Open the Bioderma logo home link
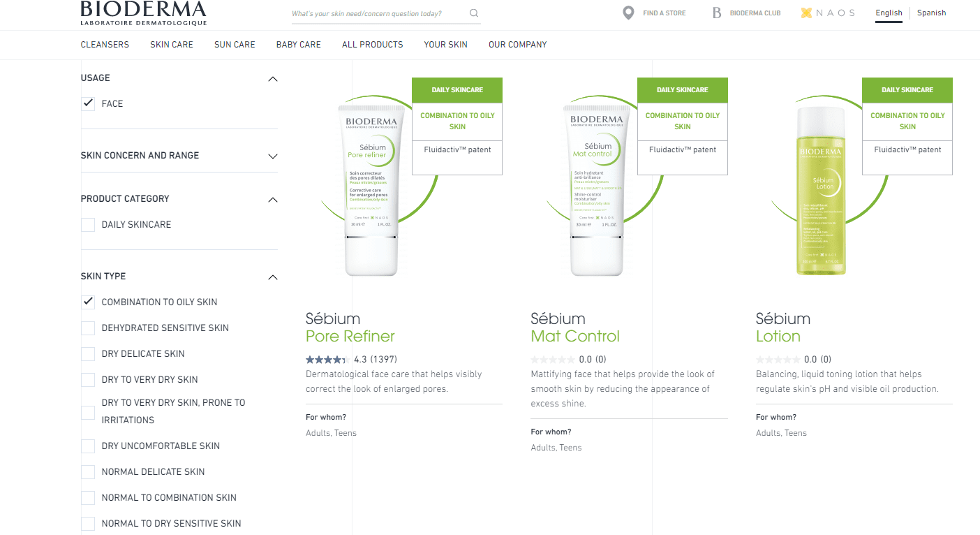Viewport: 980px width, 535px height. click(x=144, y=13)
